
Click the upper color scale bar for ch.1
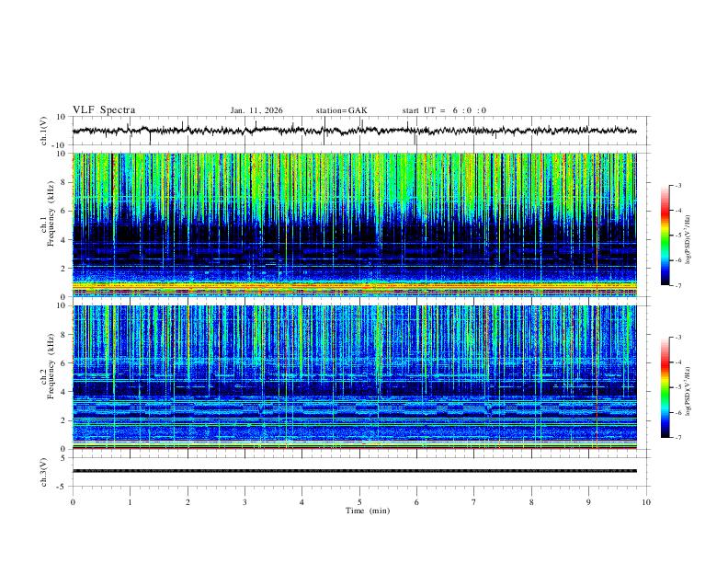[665, 236]
